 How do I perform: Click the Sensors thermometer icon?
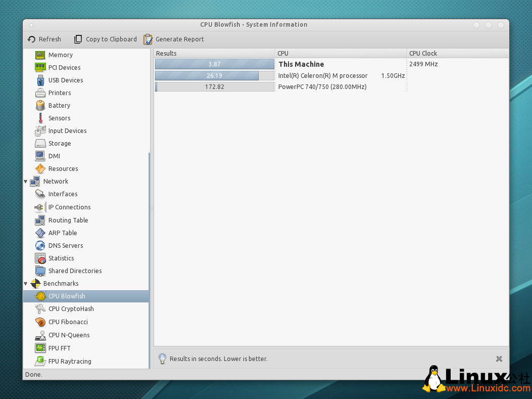[40, 118]
